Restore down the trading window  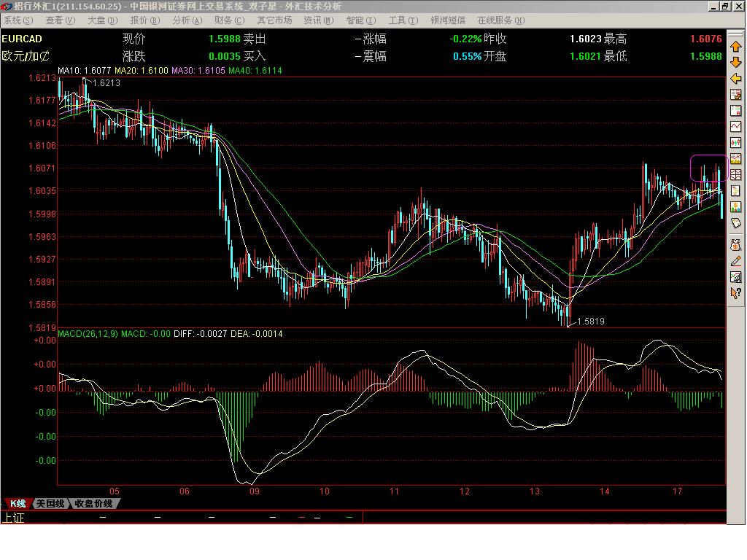coord(724,6)
